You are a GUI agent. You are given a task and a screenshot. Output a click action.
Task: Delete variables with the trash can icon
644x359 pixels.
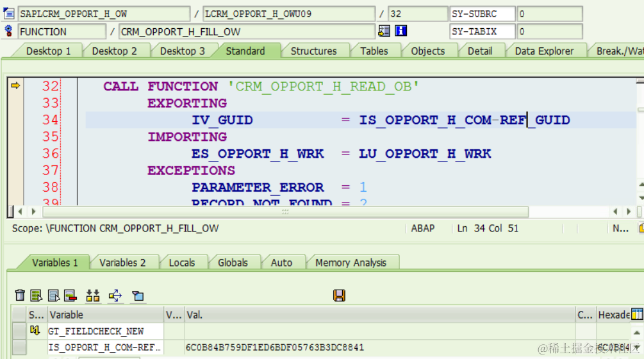pos(20,296)
